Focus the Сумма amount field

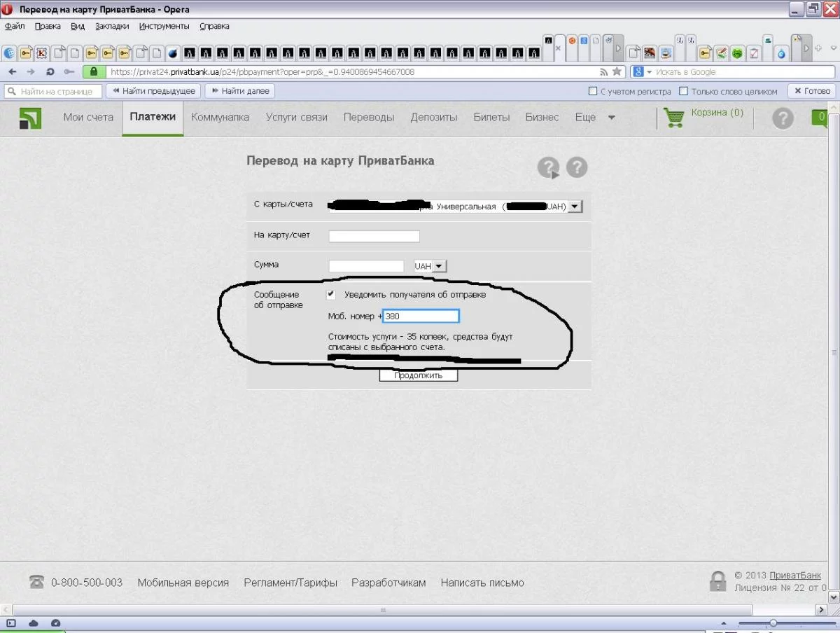pos(366,266)
